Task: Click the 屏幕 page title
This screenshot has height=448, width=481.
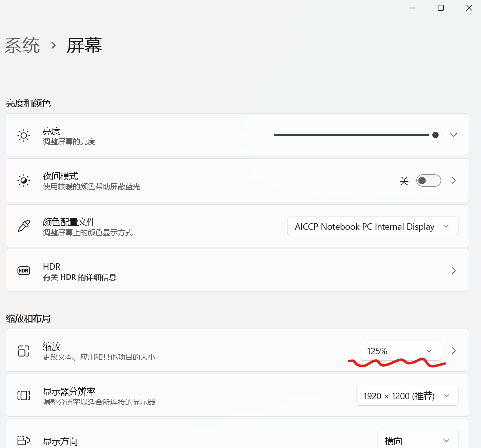Action: 84,45
